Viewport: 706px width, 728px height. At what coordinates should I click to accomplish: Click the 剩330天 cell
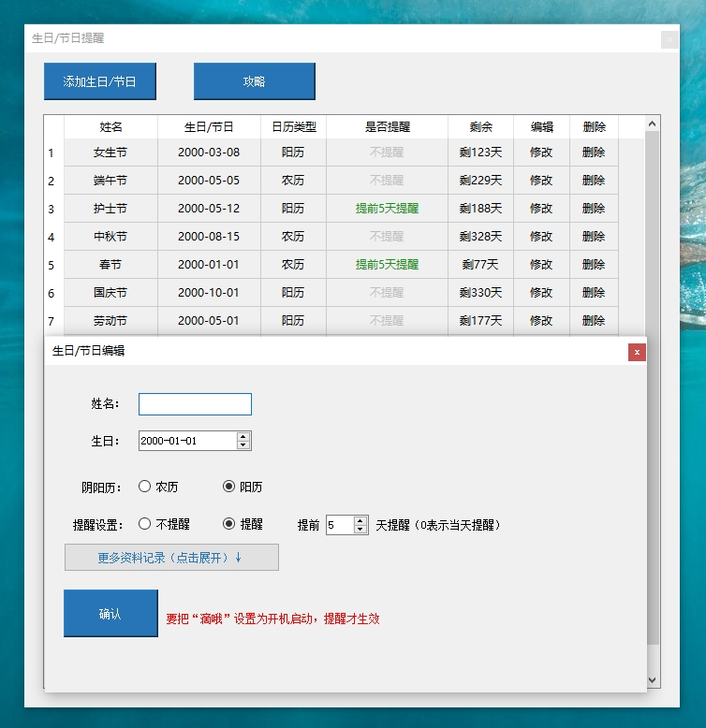pos(480,293)
